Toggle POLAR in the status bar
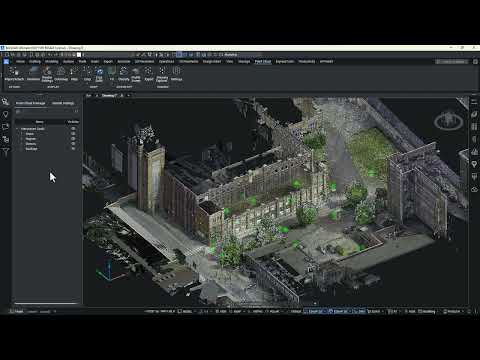 click(x=274, y=312)
